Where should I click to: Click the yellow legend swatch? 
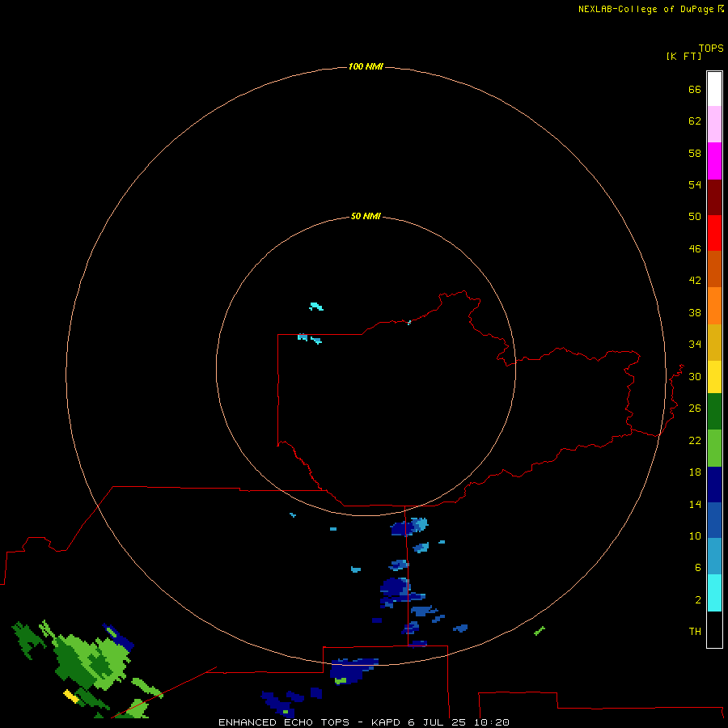[x=714, y=377]
